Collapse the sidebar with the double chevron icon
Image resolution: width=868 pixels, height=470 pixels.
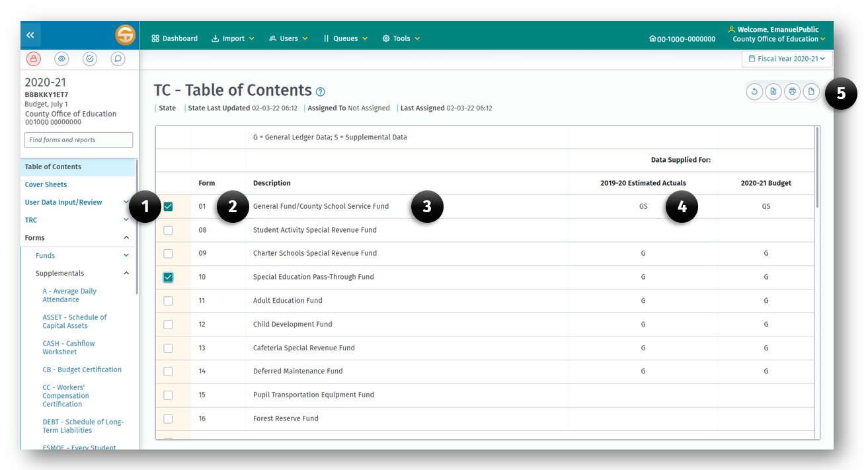pyautogui.click(x=30, y=34)
